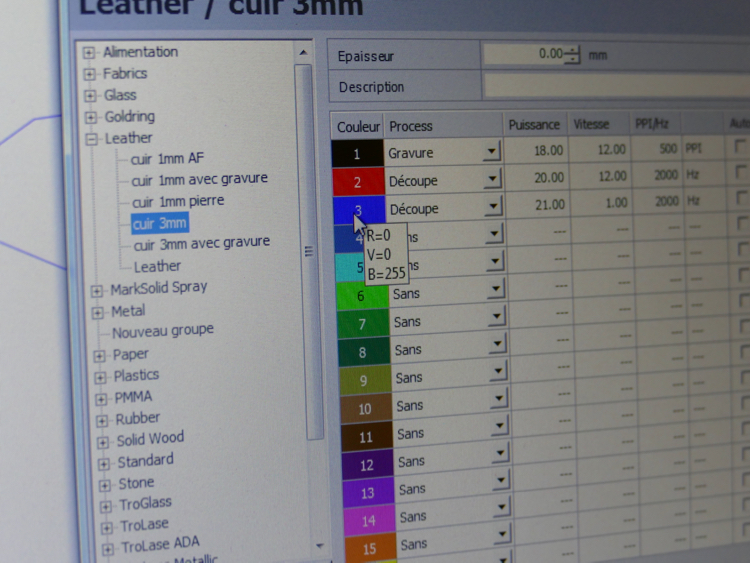This screenshot has height=563, width=750.
Task: Click the Puissance column header
Action: 534,125
